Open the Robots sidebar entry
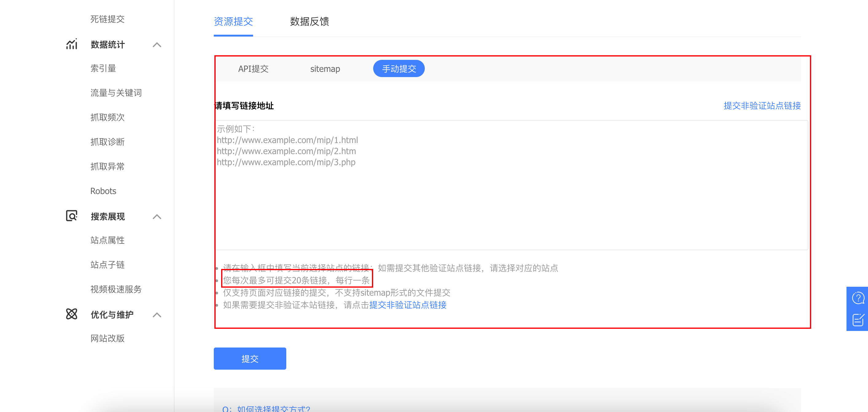Image resolution: width=868 pixels, height=412 pixels. coord(103,191)
